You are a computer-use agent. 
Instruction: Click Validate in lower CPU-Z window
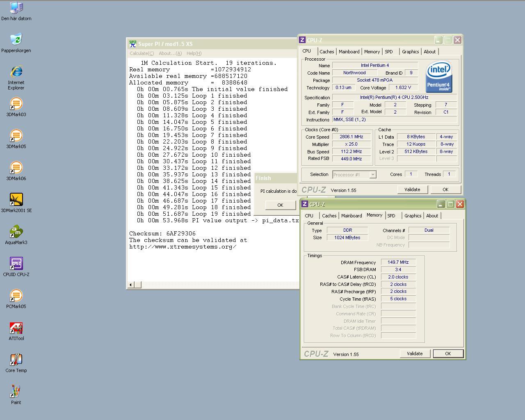(415, 354)
